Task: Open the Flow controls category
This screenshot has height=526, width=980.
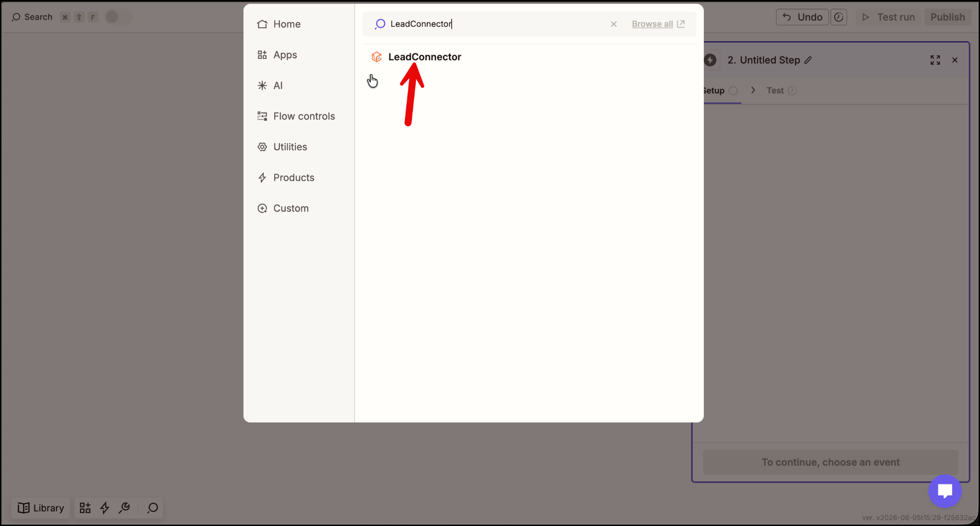Action: 296,116
